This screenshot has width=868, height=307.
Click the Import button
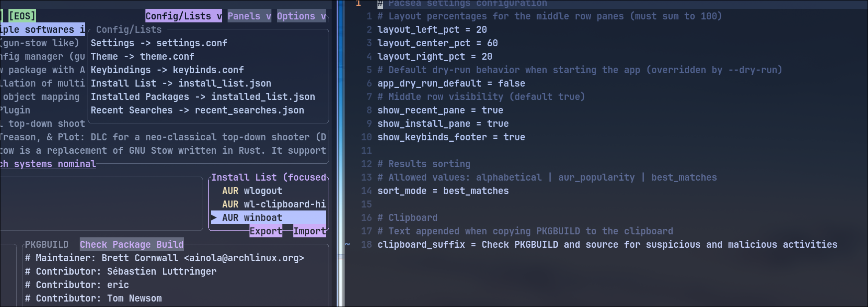tap(310, 231)
